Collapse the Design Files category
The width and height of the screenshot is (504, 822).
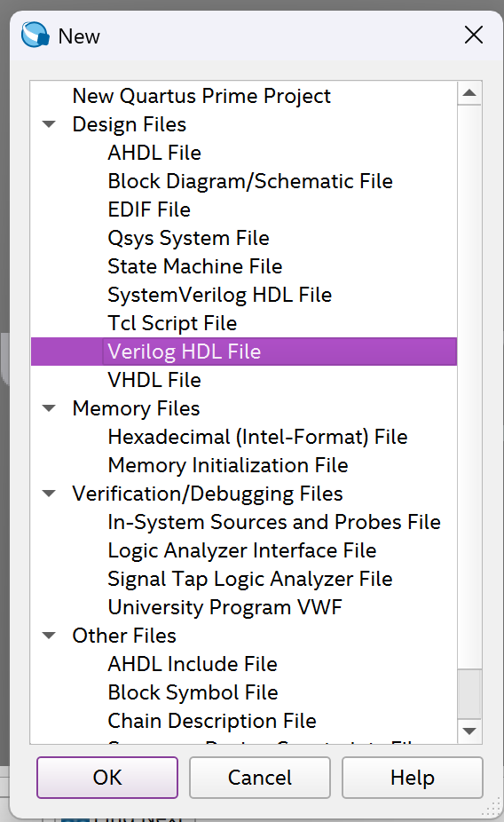(49, 125)
